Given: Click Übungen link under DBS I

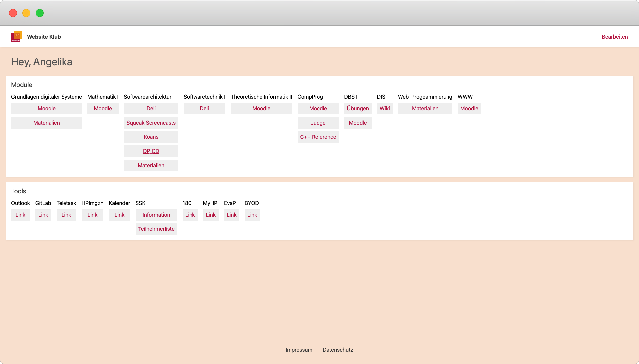Looking at the screenshot, I should [358, 108].
